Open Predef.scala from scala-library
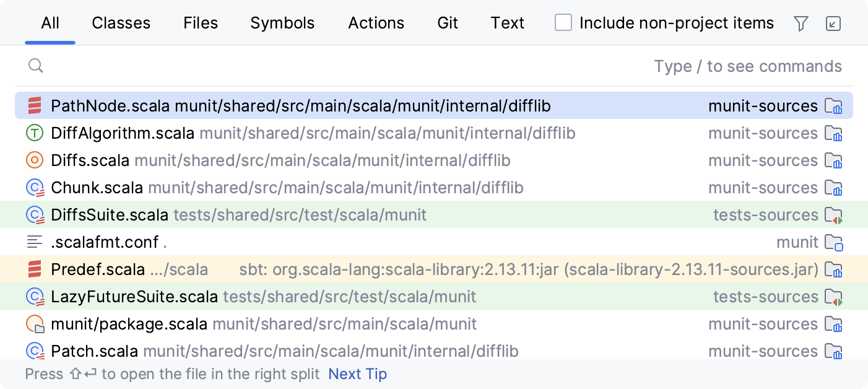 tap(98, 269)
